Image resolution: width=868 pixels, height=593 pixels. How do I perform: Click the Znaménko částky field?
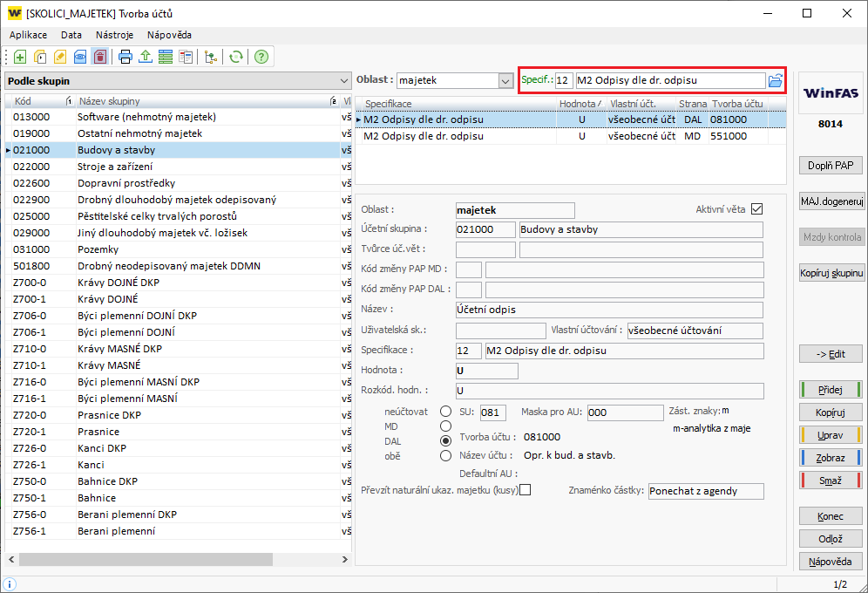(706, 491)
